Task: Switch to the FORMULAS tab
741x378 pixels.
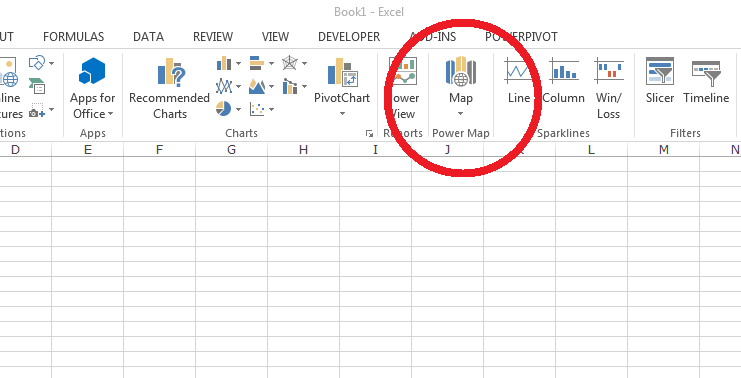Action: 73,37
